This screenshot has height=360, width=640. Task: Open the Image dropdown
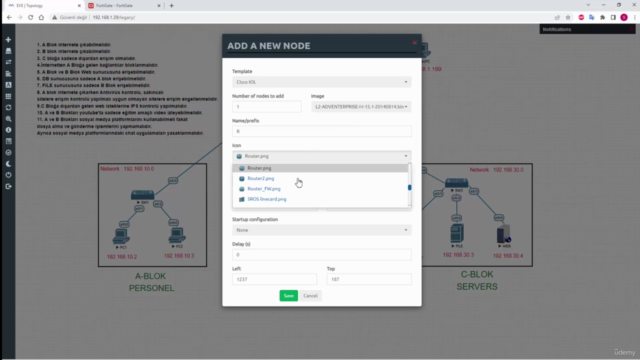361,107
